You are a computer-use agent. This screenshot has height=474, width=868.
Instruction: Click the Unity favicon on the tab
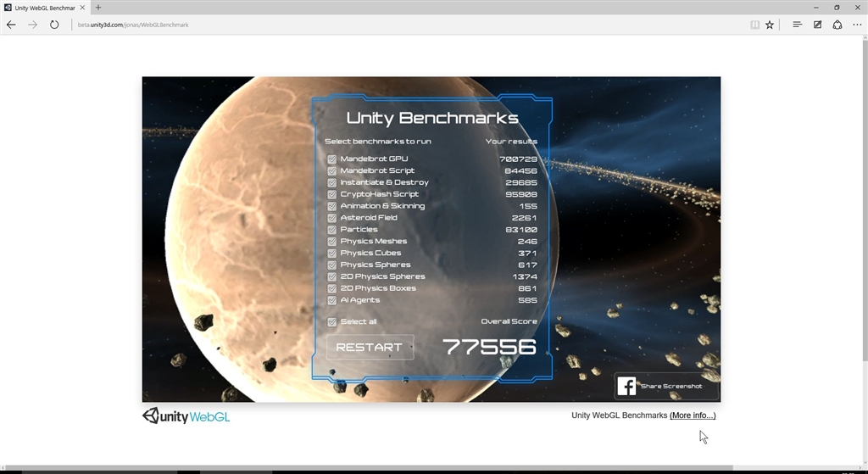pyautogui.click(x=8, y=8)
